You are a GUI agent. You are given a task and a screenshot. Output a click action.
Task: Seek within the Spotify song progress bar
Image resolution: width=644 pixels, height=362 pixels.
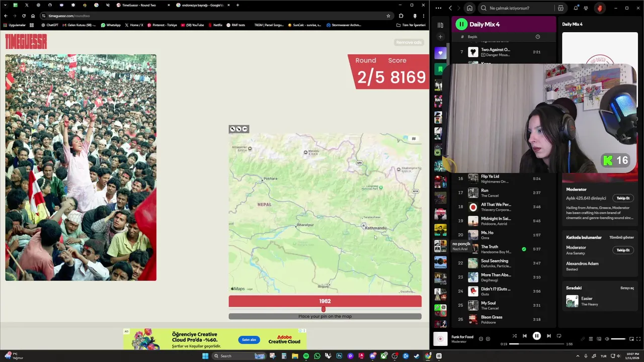(536, 344)
